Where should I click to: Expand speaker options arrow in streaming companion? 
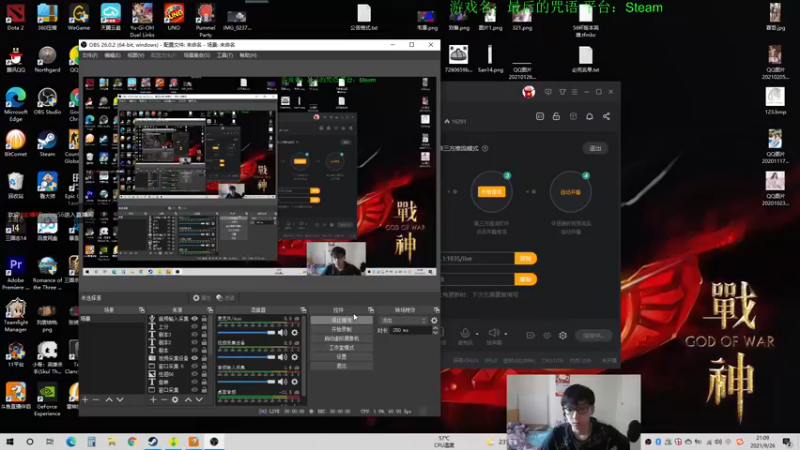pyautogui.click(x=506, y=334)
